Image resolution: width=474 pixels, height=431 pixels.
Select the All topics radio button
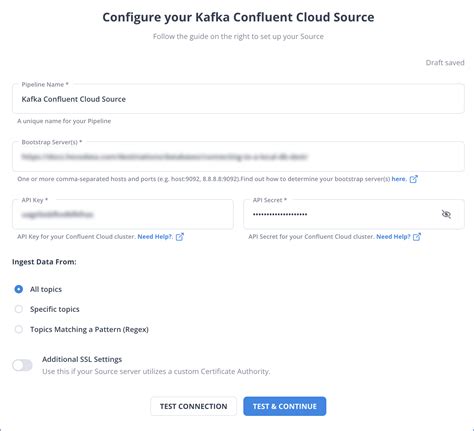pyautogui.click(x=19, y=289)
